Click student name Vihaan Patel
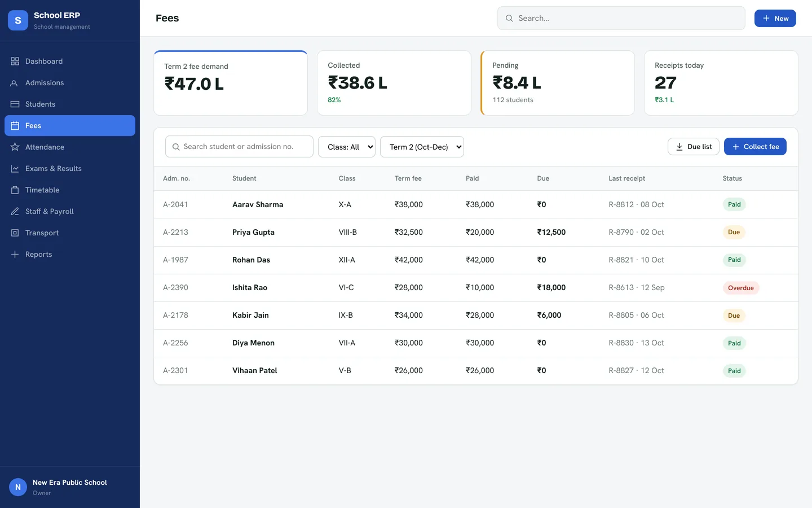Image resolution: width=812 pixels, height=508 pixels. click(255, 370)
